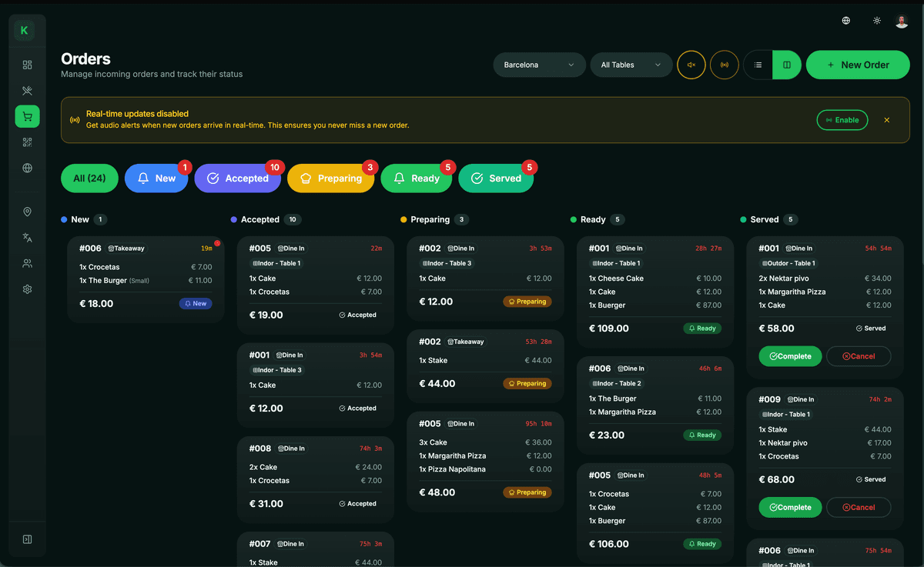Collapse the sidebar using bottom arrow icon
This screenshot has width=924, height=567.
point(27,539)
